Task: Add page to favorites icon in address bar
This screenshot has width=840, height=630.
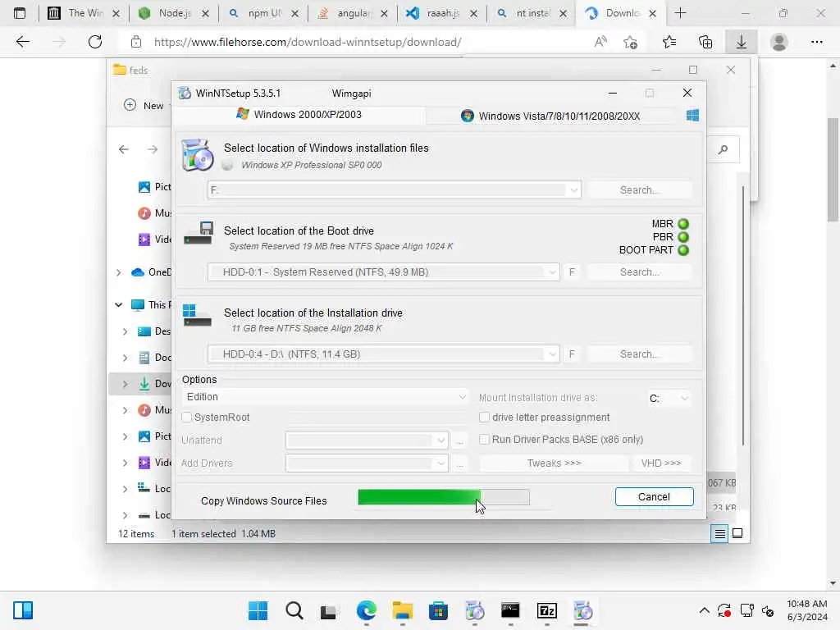Action: click(x=631, y=42)
